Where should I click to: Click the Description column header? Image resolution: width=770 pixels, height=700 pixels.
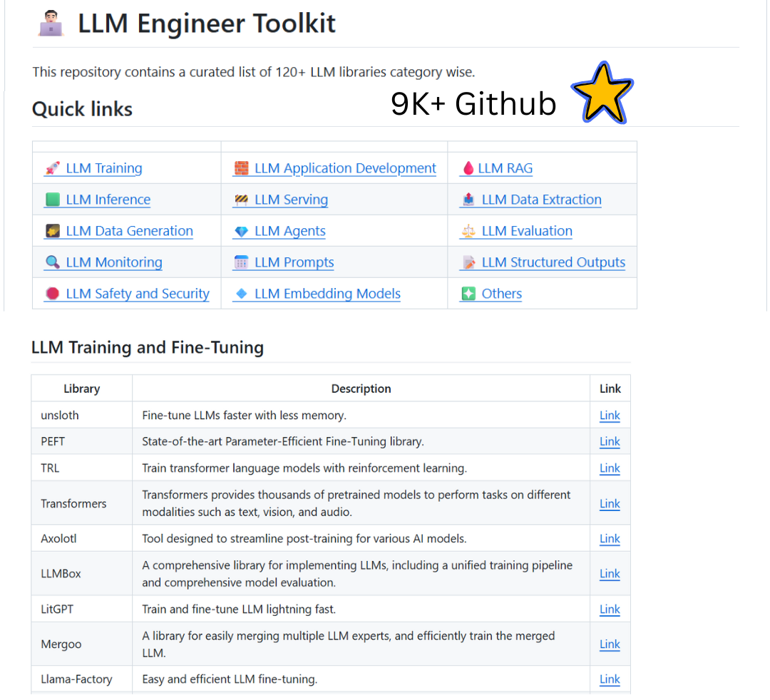click(x=361, y=388)
